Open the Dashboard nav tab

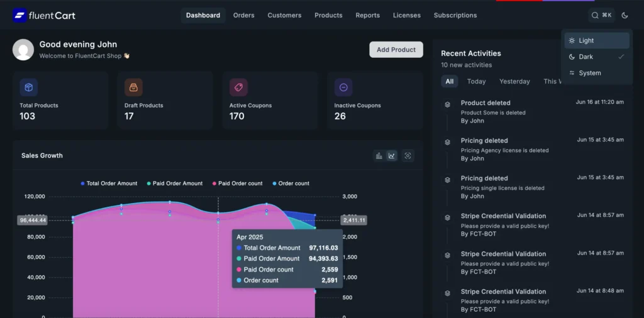point(203,15)
